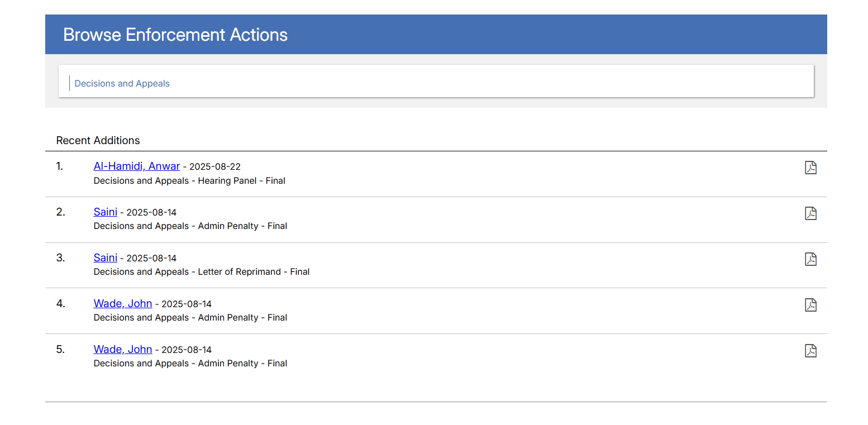The width and height of the screenshot is (868, 425).
Task: Click the Admin Penalty description in entry 4
Action: point(242,318)
